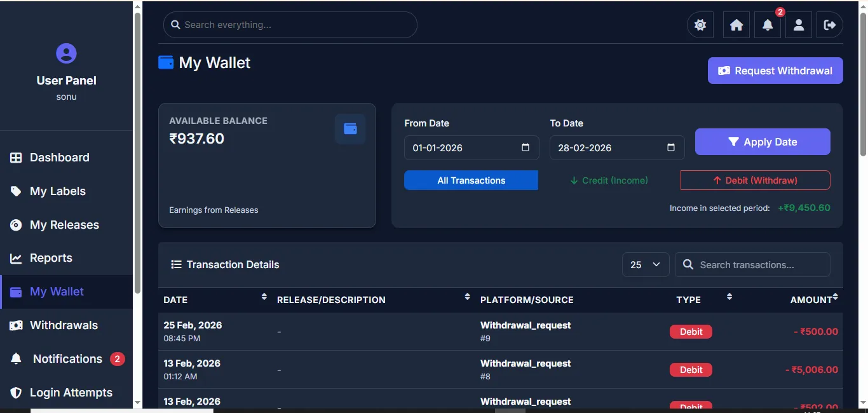Click the 13 Feb, 2026 01:12 AM cell
868x413 pixels.
(192, 369)
